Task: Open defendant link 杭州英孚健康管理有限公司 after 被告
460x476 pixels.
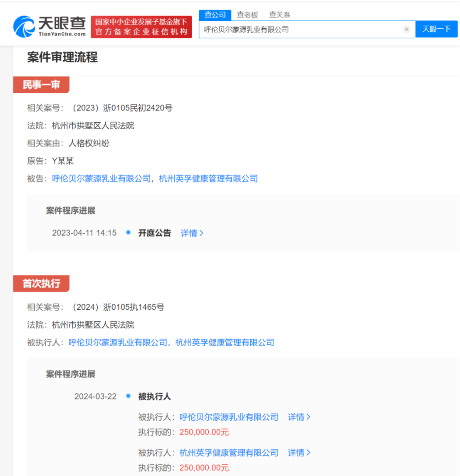Action: pyautogui.click(x=208, y=178)
